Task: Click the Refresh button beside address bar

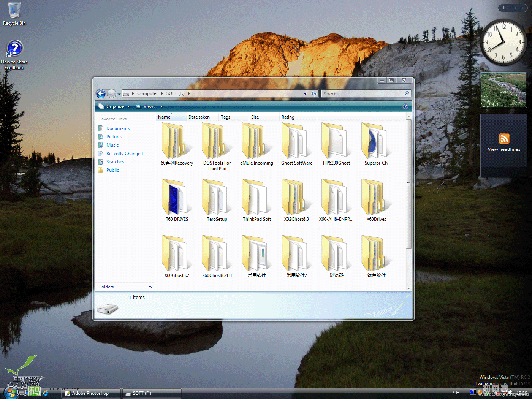Action: [314, 93]
